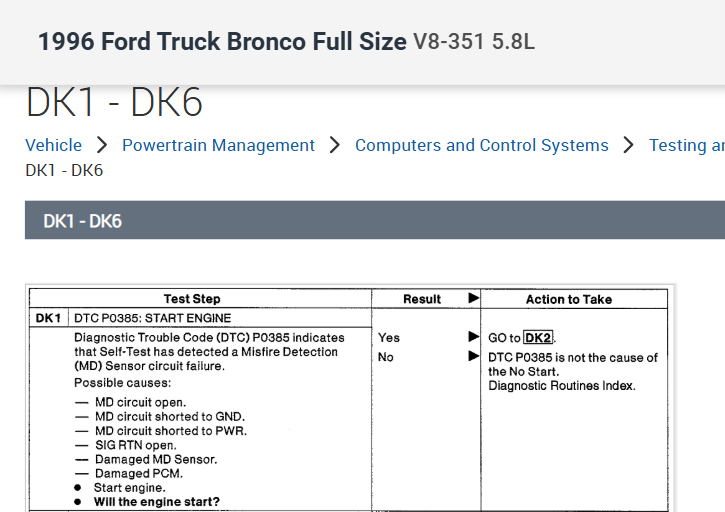Click the chevron after Computers and Control Systems
725x512 pixels.
pos(628,145)
